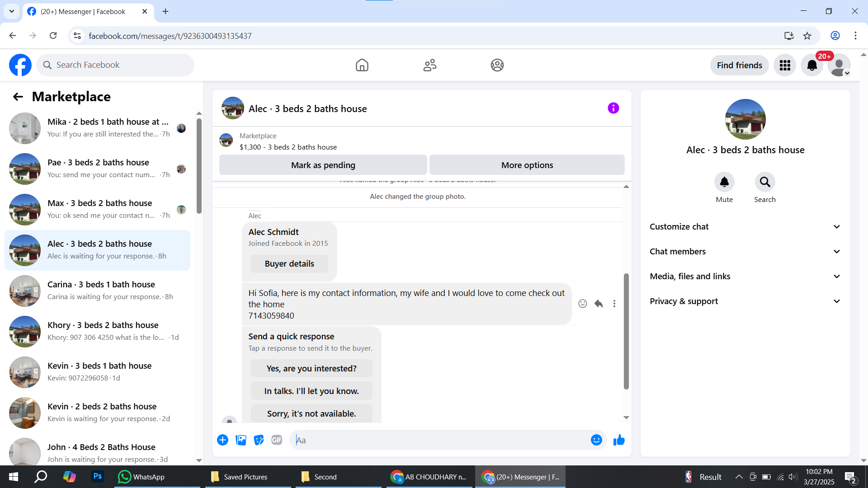React to Alec's message with emoji
868x488 pixels.
pos(583,304)
